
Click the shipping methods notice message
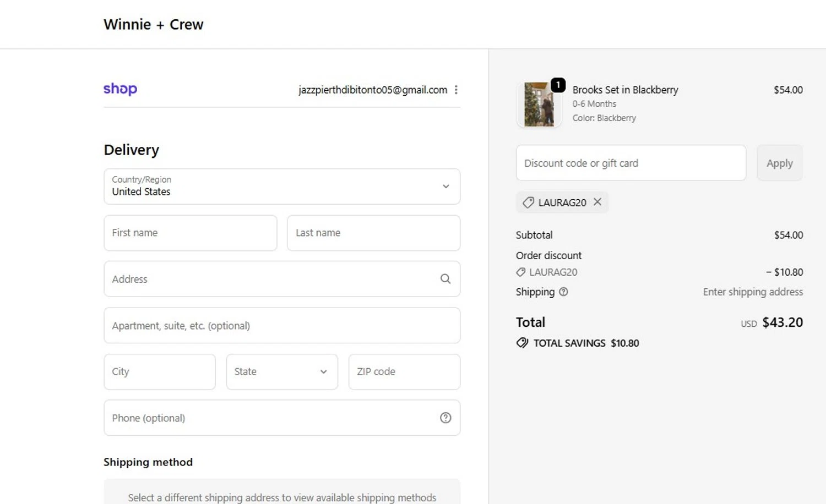tap(282, 497)
